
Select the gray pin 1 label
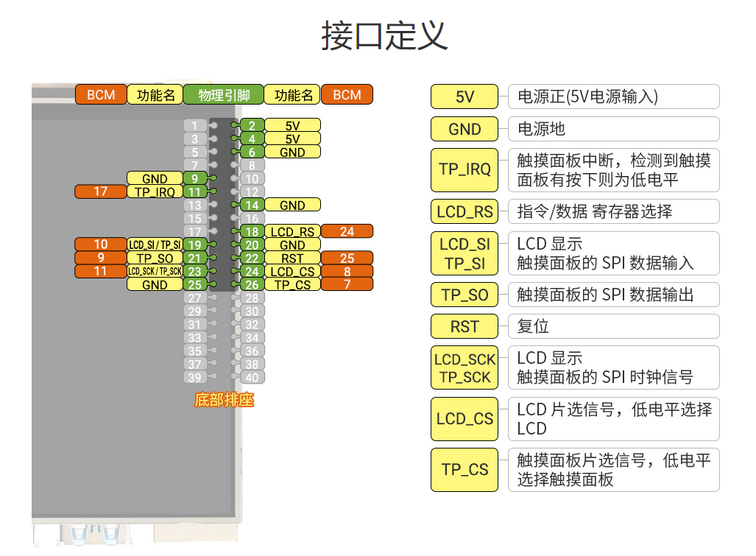(x=195, y=125)
